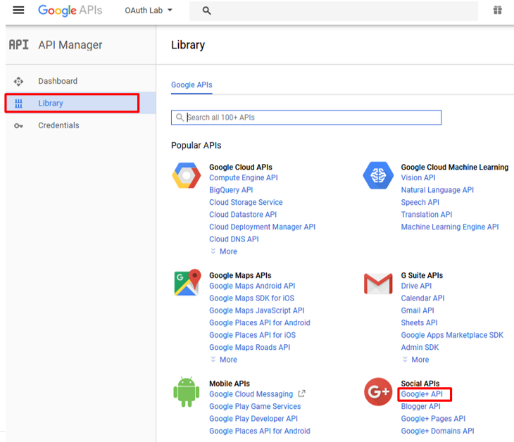This screenshot has height=442, width=514.
Task: Click the Machine Learning brain icon
Action: click(x=378, y=175)
